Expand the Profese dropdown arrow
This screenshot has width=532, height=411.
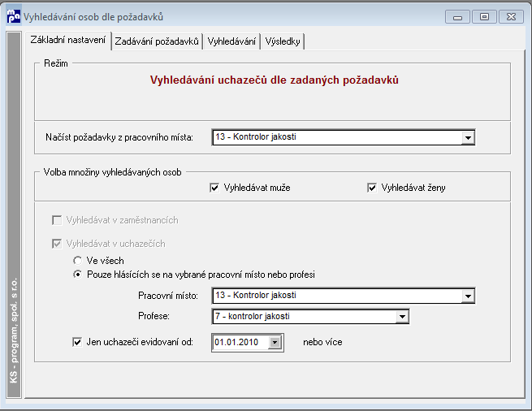click(402, 317)
